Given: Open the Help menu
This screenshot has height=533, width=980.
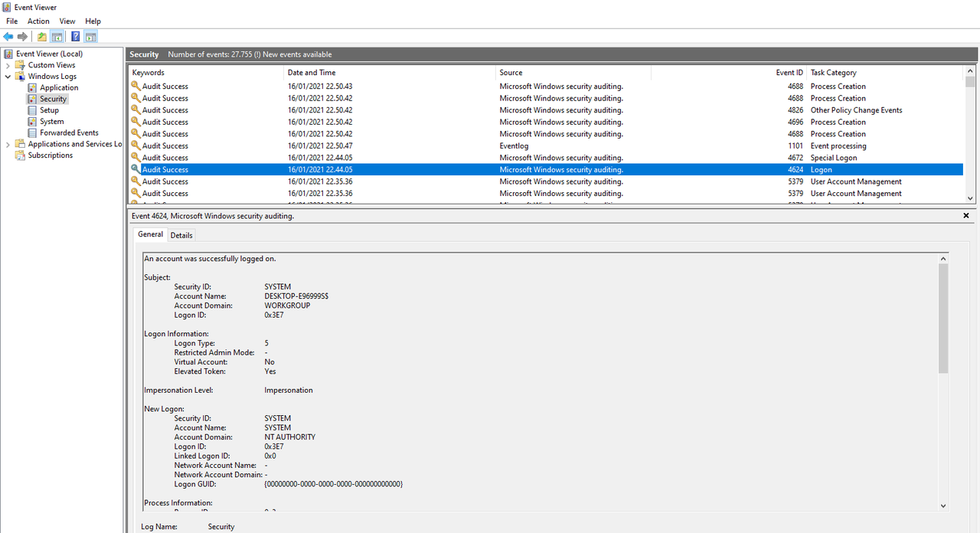Looking at the screenshot, I should click(93, 21).
